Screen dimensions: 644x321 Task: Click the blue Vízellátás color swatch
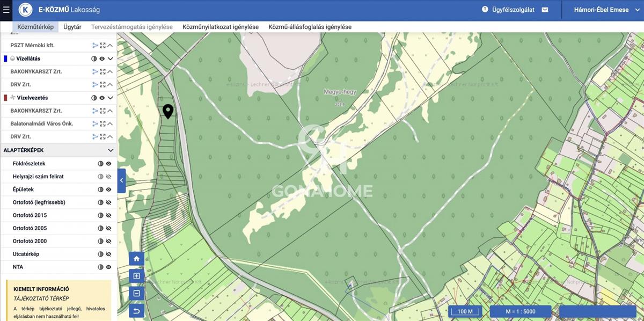pos(5,59)
